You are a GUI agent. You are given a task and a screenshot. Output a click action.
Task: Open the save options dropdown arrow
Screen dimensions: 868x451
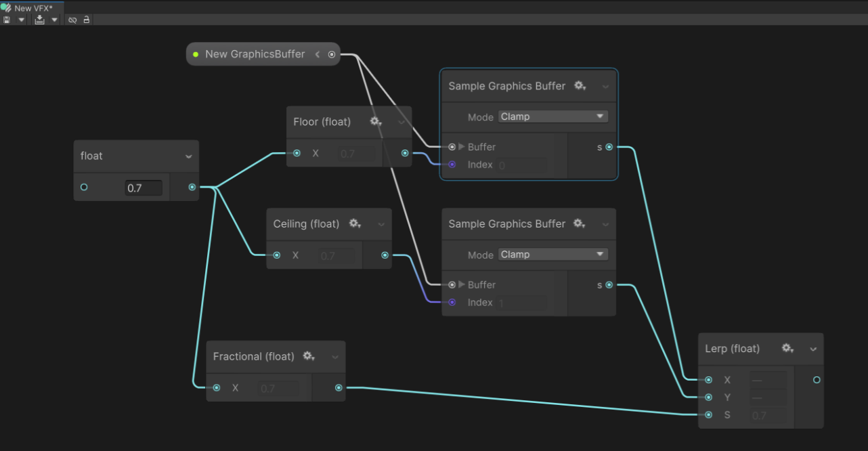[21, 20]
